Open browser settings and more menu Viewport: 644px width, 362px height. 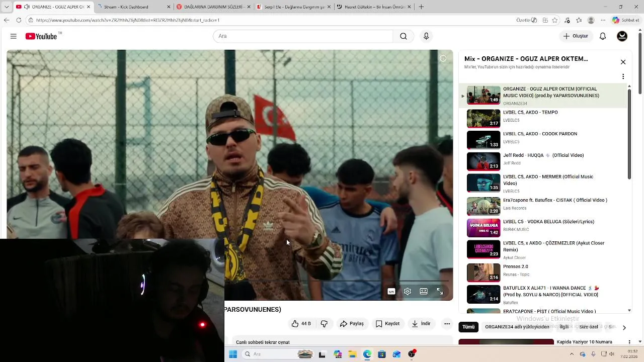point(602,20)
